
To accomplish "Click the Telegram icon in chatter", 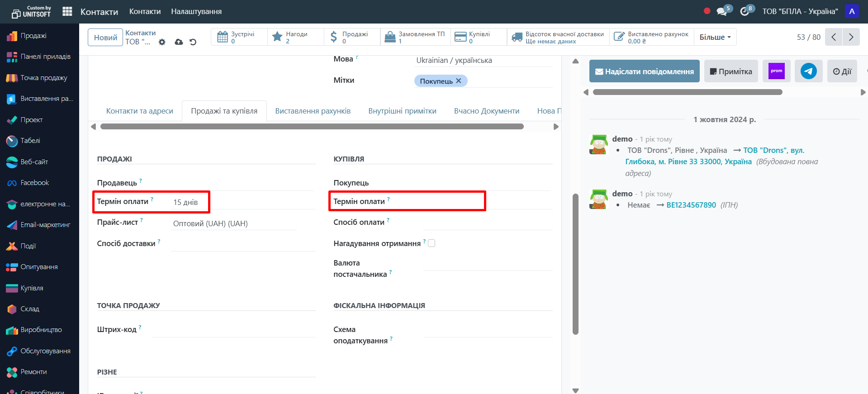I will (x=808, y=71).
